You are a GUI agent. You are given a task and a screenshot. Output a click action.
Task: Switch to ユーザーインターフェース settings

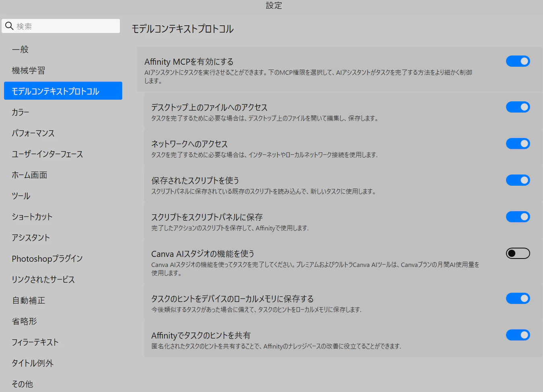click(x=63, y=154)
